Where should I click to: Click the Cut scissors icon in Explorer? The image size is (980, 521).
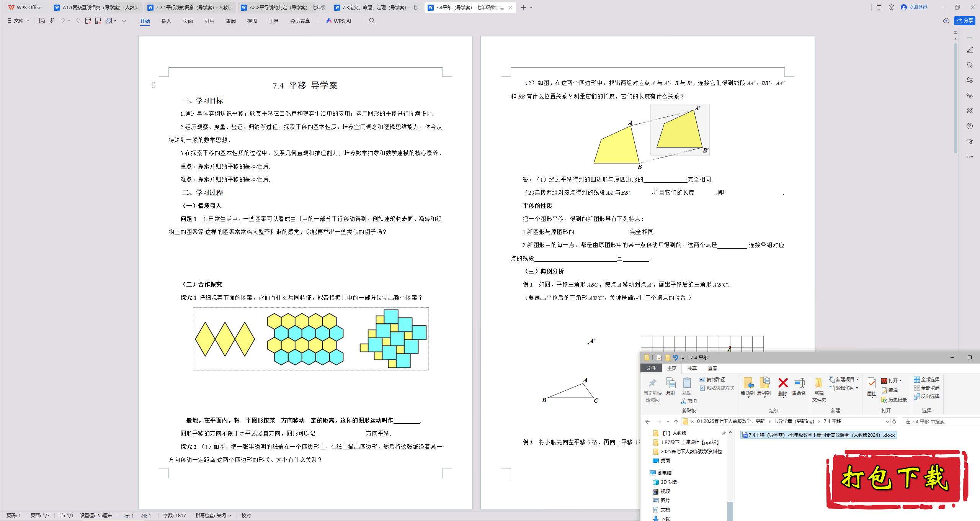[684, 401]
